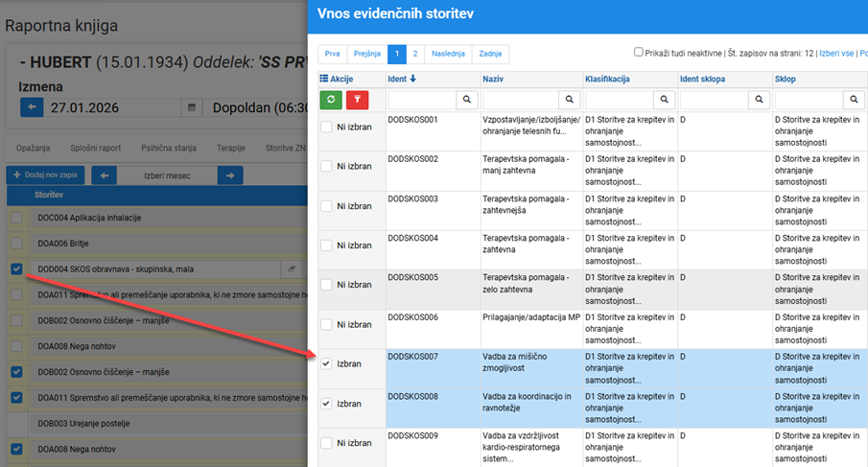
Task: Check the DOC004 Aplikacija inhalacije checkbox
Action: pyautogui.click(x=16, y=218)
